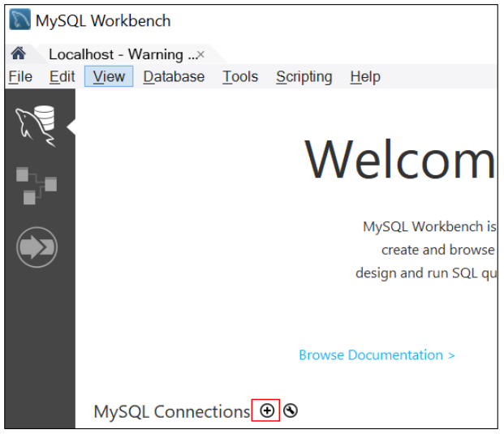Add a new MySQL connection plus icon
The height and width of the screenshot is (434, 504).
click(x=267, y=410)
